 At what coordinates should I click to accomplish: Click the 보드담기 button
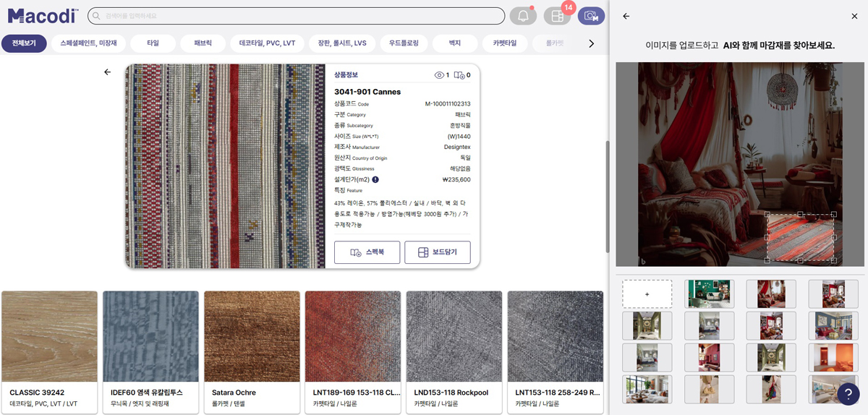point(437,252)
